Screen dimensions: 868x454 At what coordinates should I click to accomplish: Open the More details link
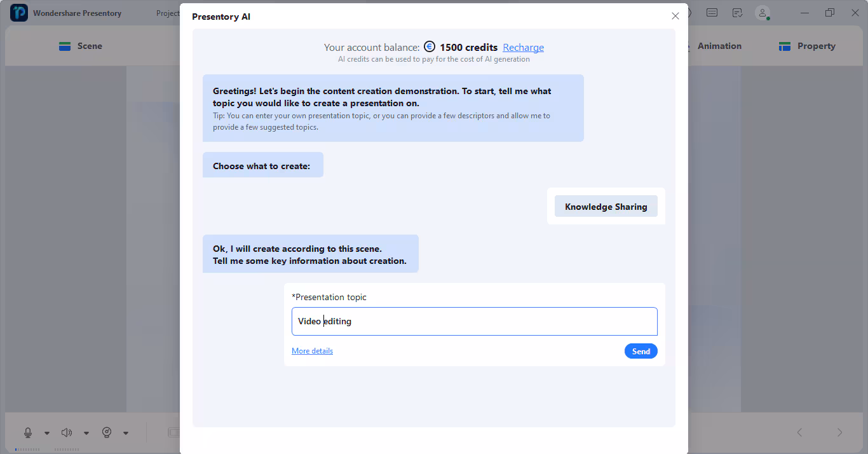[312, 351]
